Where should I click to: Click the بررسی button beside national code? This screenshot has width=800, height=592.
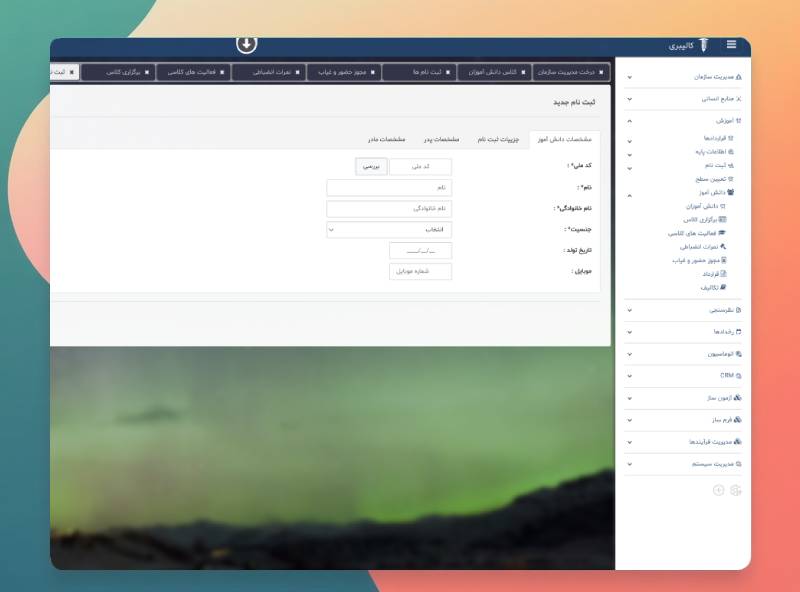pyautogui.click(x=371, y=166)
